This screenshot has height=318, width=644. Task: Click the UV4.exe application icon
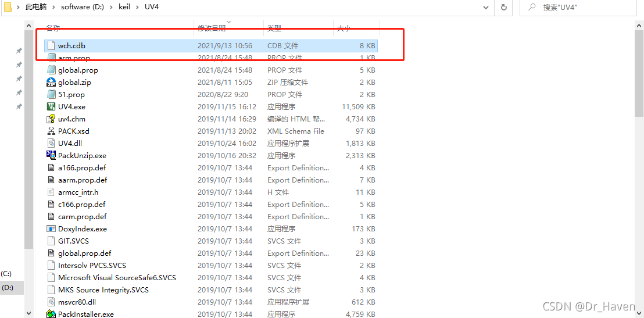(51, 107)
